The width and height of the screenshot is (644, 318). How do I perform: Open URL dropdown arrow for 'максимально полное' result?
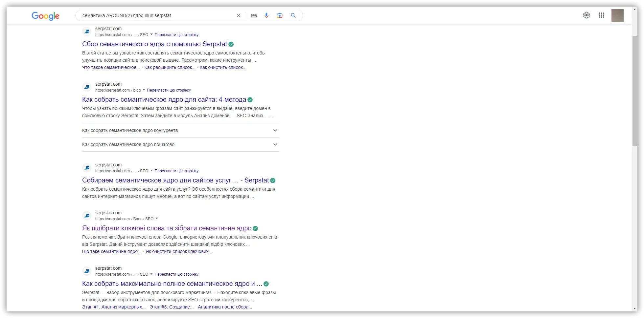151,274
